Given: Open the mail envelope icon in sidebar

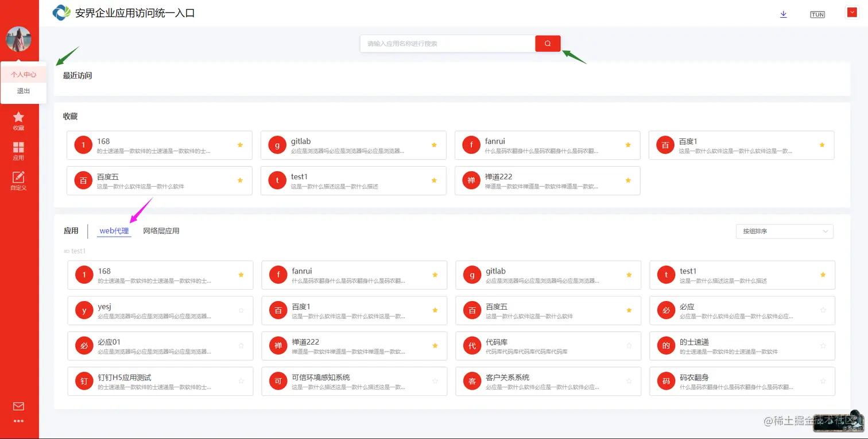Looking at the screenshot, I should point(18,406).
